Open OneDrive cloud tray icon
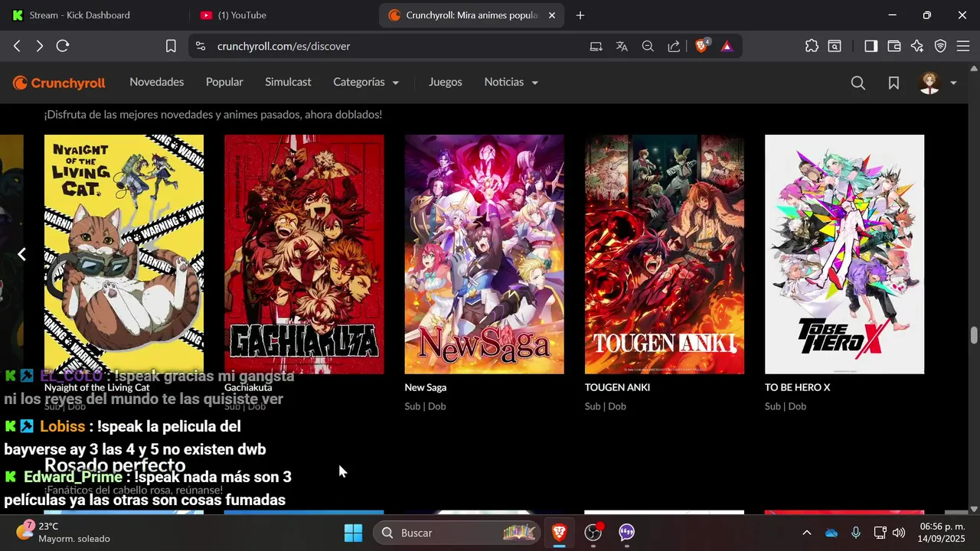The width and height of the screenshot is (980, 551). click(831, 533)
